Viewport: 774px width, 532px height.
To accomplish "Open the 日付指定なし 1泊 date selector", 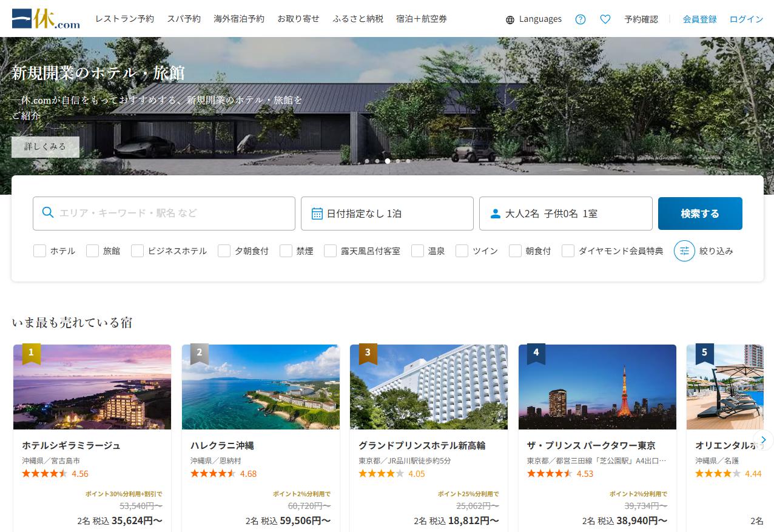I will click(x=387, y=214).
